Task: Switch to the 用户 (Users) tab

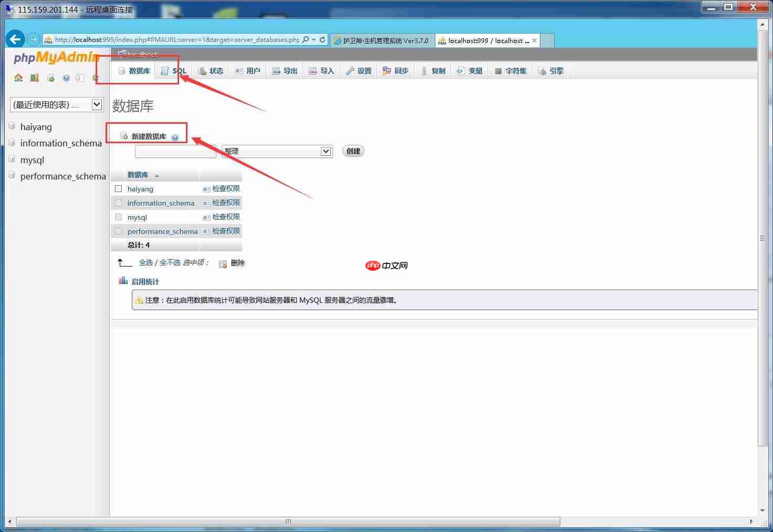Action: (247, 70)
